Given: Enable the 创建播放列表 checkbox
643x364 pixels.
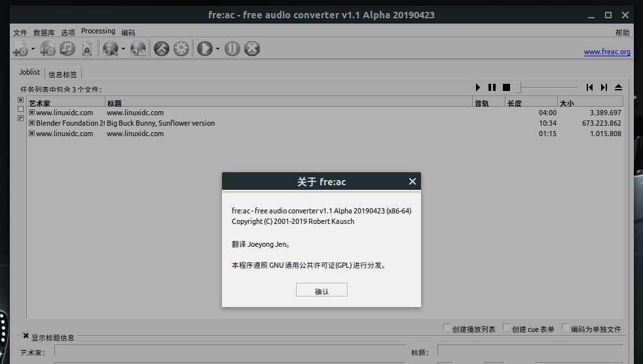Looking at the screenshot, I should 447,327.
